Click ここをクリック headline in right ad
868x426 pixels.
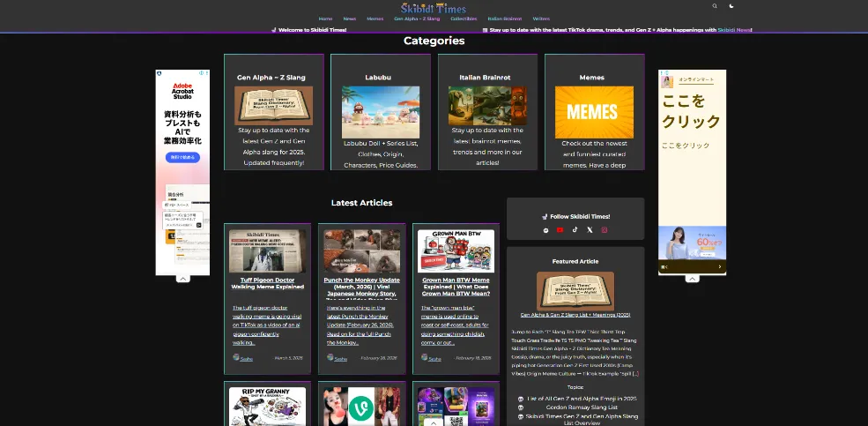692,111
